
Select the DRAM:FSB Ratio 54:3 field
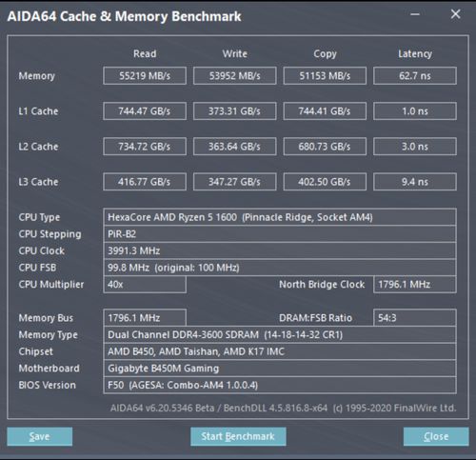pyautogui.click(x=415, y=318)
